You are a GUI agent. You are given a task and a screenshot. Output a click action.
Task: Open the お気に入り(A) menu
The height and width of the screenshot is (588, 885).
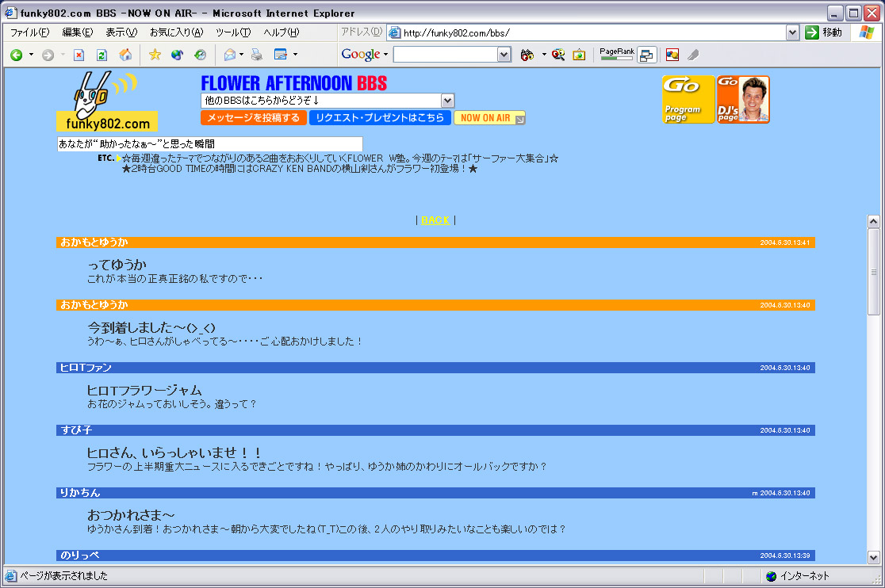pyautogui.click(x=176, y=32)
